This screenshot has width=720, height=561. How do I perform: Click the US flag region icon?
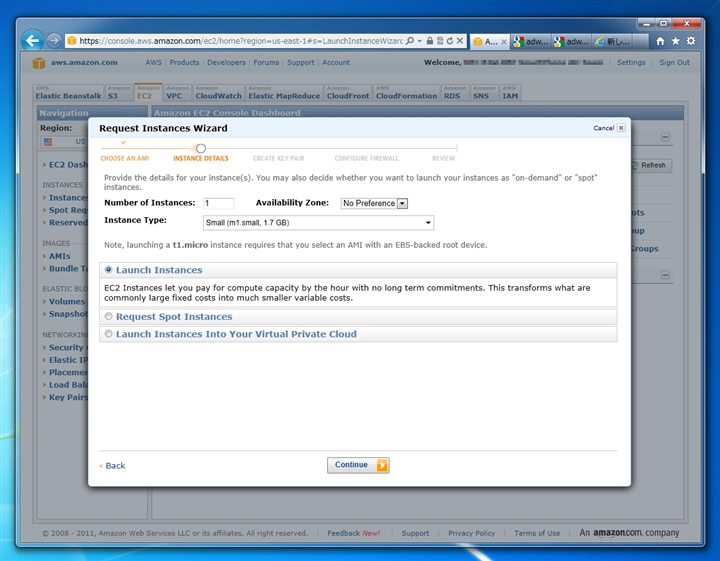(x=48, y=141)
